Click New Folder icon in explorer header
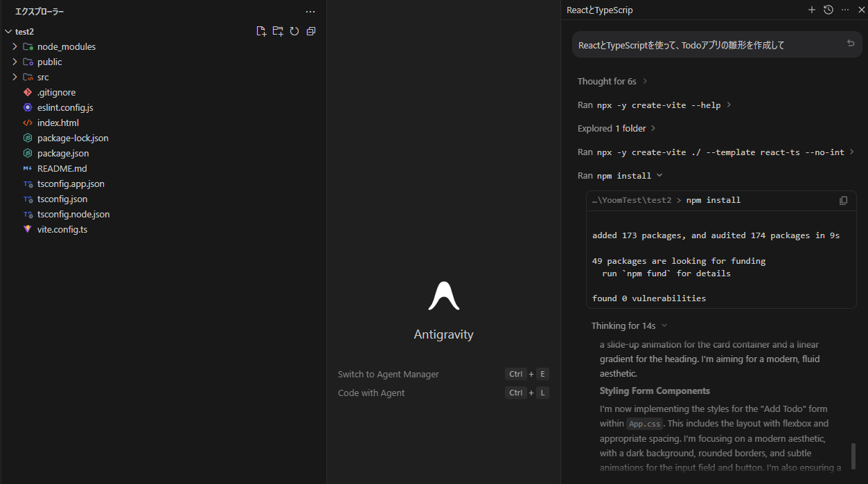Screen dimensions: 868x484 [278, 31]
